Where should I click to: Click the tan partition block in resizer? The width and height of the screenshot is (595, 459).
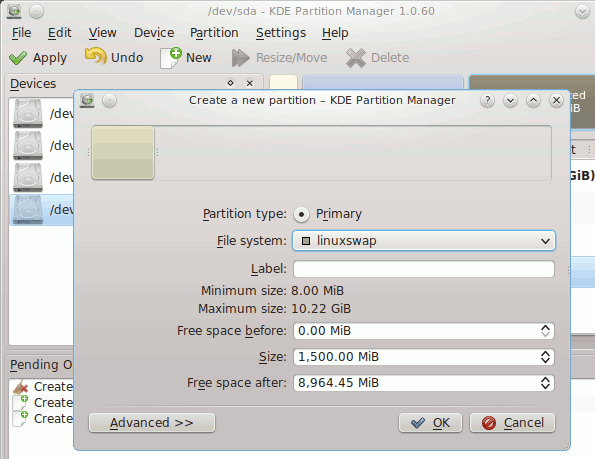[123, 152]
